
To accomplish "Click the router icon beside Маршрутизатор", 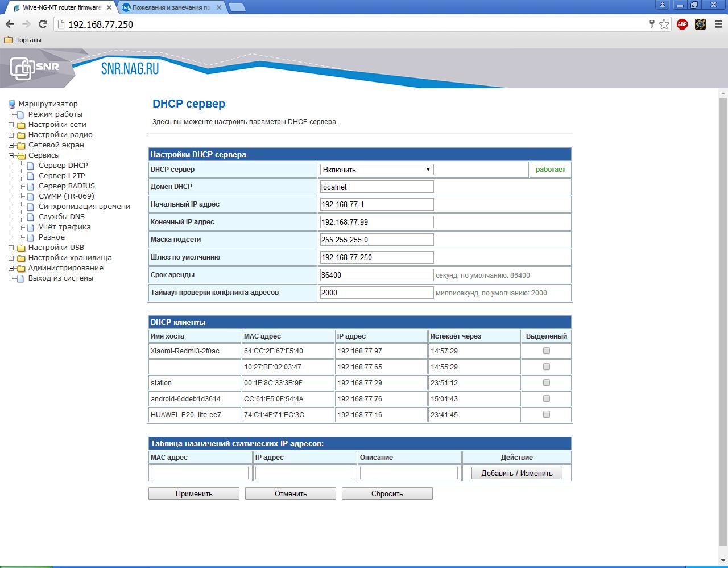I will [11, 104].
